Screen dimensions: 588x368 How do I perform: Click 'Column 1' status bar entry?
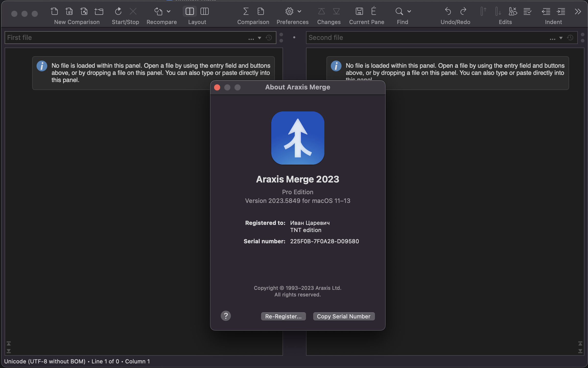pos(137,361)
